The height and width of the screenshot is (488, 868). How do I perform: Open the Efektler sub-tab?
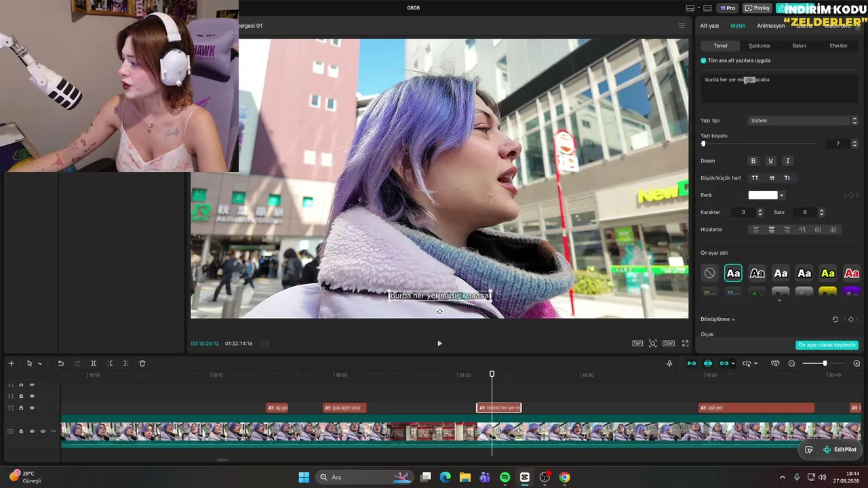(x=838, y=46)
